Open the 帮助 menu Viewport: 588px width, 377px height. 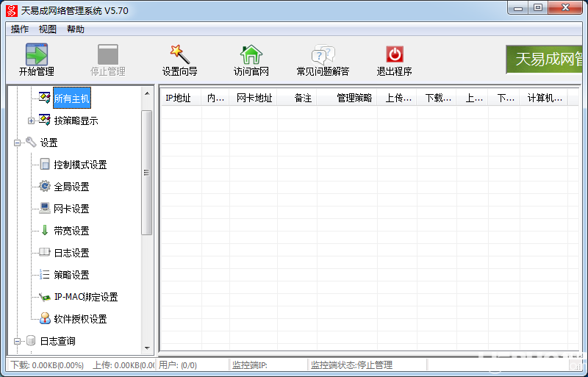76,29
